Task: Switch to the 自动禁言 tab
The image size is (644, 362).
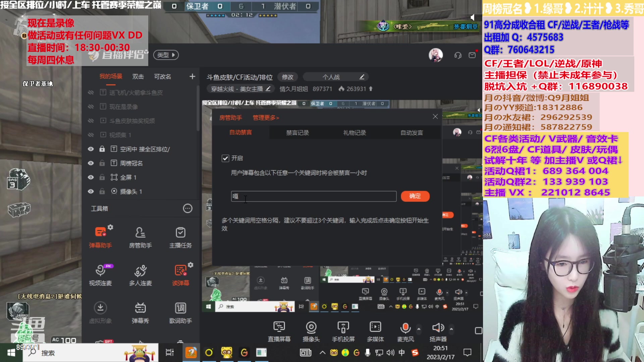Action: tap(240, 132)
